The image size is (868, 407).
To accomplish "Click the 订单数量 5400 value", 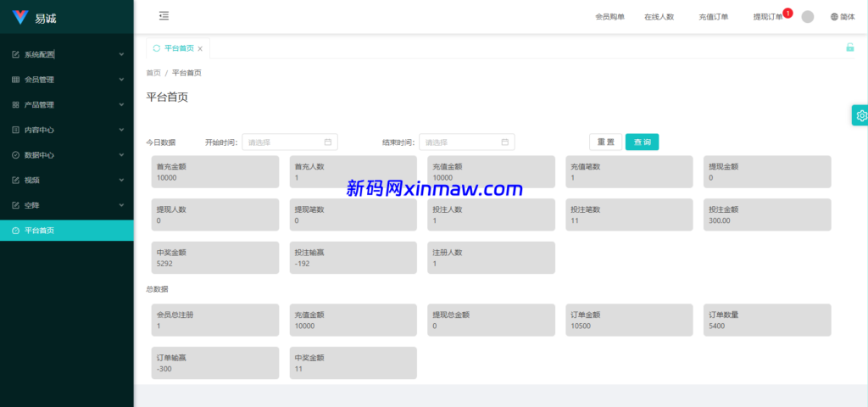I will click(717, 326).
